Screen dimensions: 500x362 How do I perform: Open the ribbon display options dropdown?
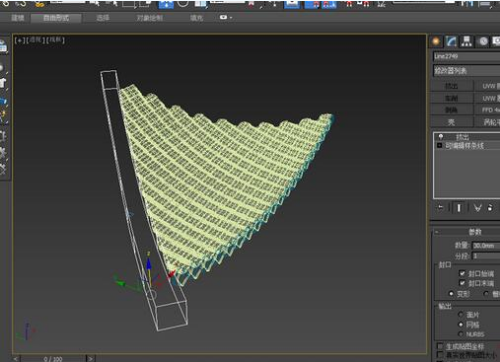pos(226,17)
